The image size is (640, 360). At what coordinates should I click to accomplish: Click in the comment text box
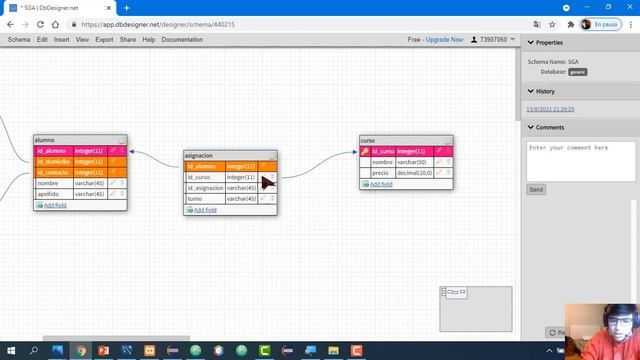click(581, 162)
